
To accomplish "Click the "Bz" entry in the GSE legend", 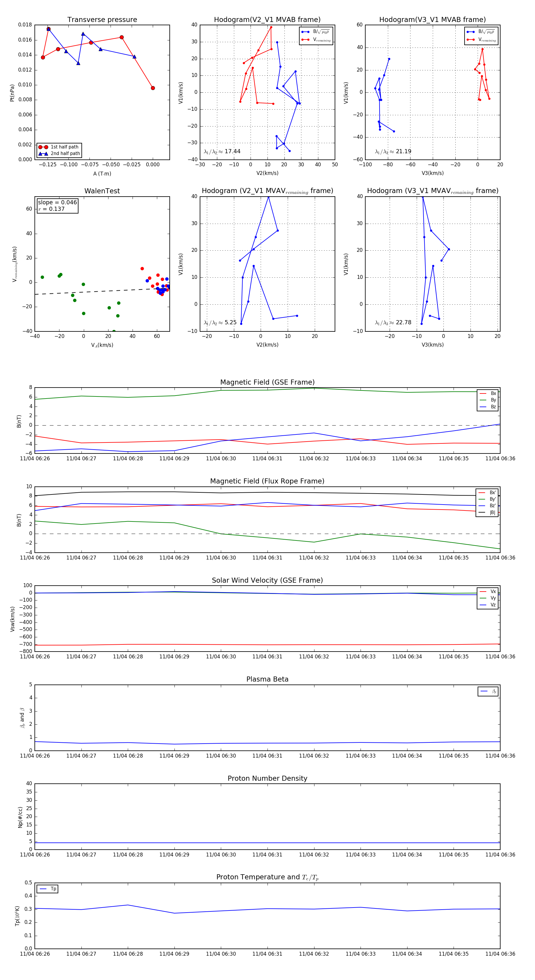I will coord(488,407).
